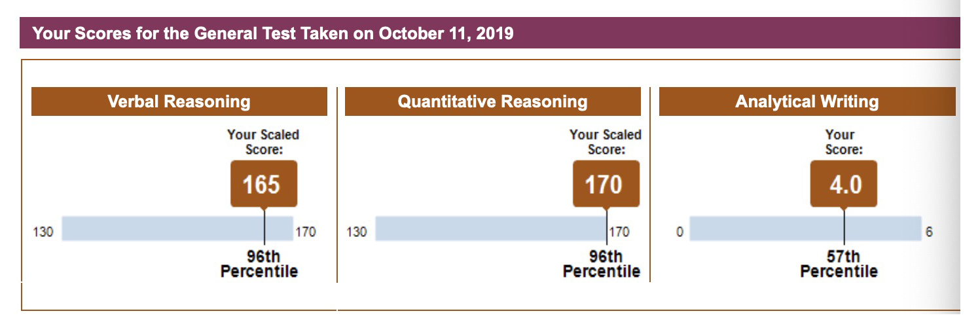
Task: Click the Quantitative Reasoning 96th Percentile label
Action: pos(601,264)
